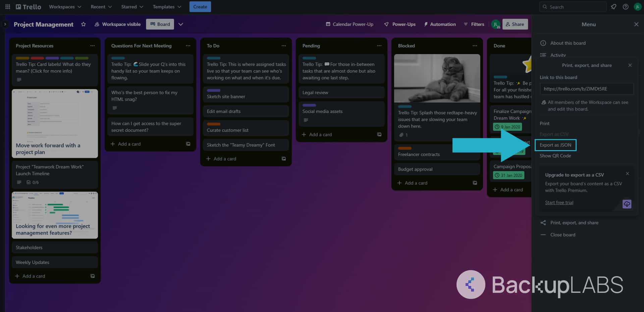The image size is (644, 312).
Task: Open the board Filters
Action: (474, 24)
